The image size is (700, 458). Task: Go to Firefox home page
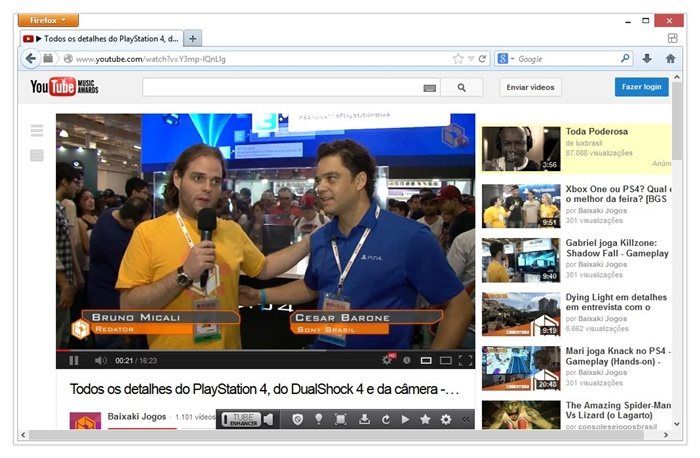[x=671, y=58]
